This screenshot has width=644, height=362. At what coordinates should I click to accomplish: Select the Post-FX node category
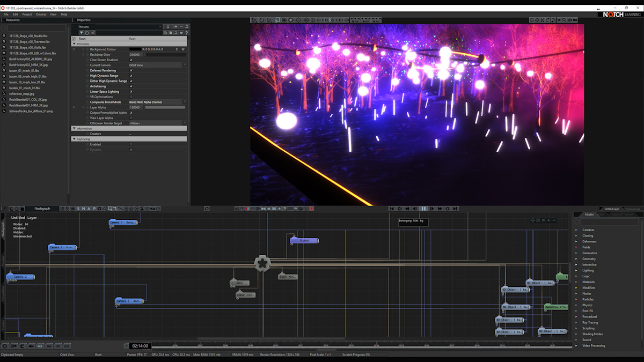[x=588, y=311]
